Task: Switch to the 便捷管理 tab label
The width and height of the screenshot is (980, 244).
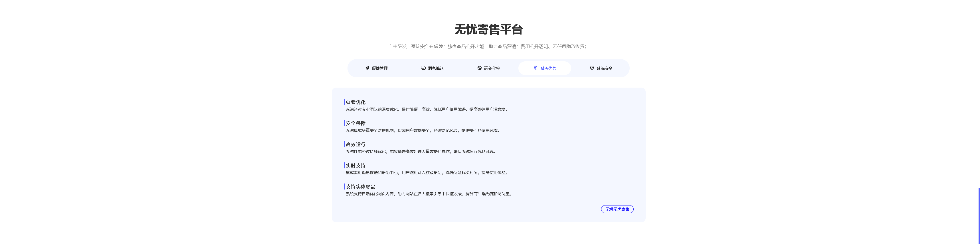Action: click(x=379, y=68)
